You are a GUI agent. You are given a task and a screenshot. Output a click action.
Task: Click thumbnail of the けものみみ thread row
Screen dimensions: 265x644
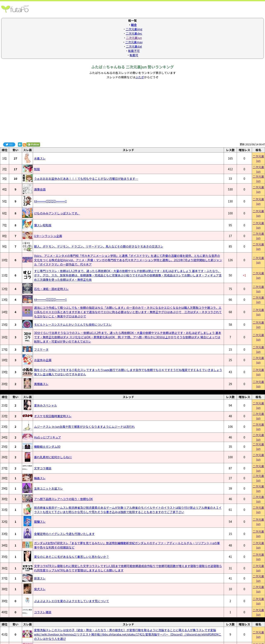click(x=27, y=213)
